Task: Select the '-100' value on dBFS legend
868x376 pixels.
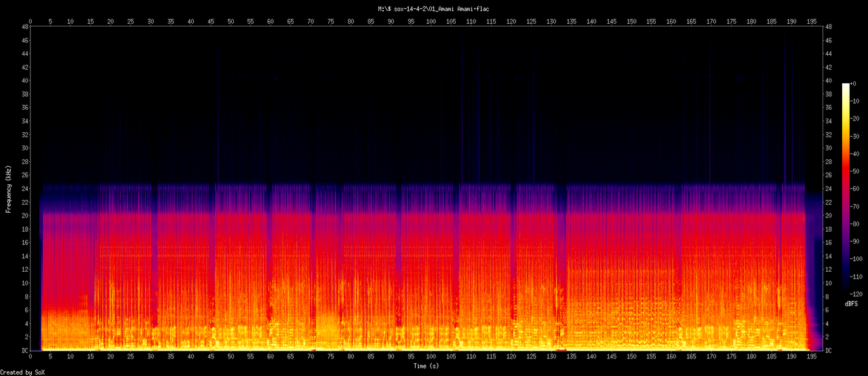Action: coord(856,260)
